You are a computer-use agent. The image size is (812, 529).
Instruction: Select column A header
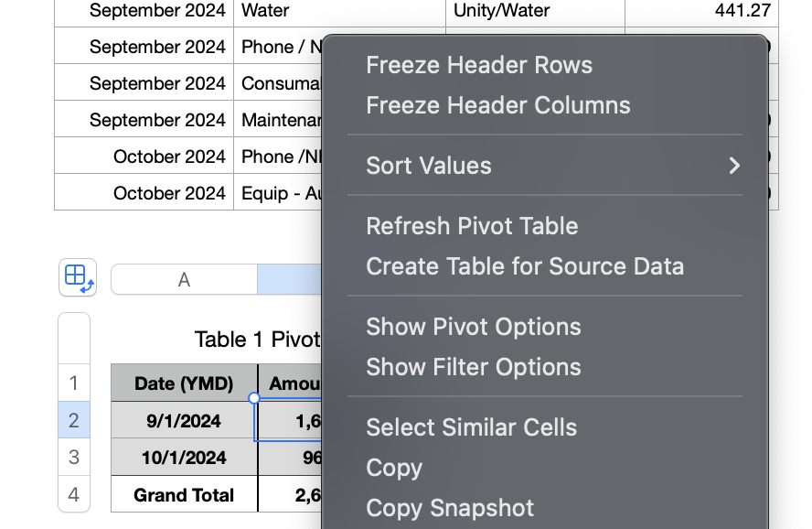[x=184, y=280]
